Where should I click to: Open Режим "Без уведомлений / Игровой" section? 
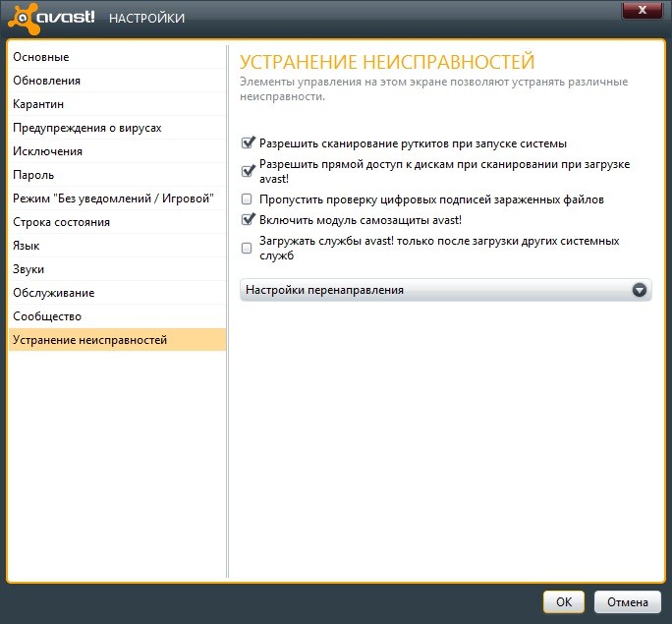pos(117,199)
